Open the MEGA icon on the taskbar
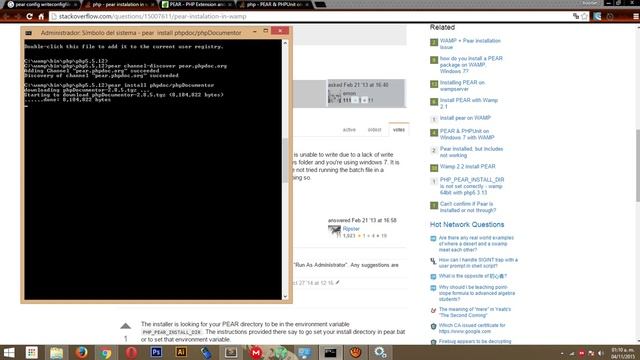Screen dimensions: 640x360 [x=256, y=352]
